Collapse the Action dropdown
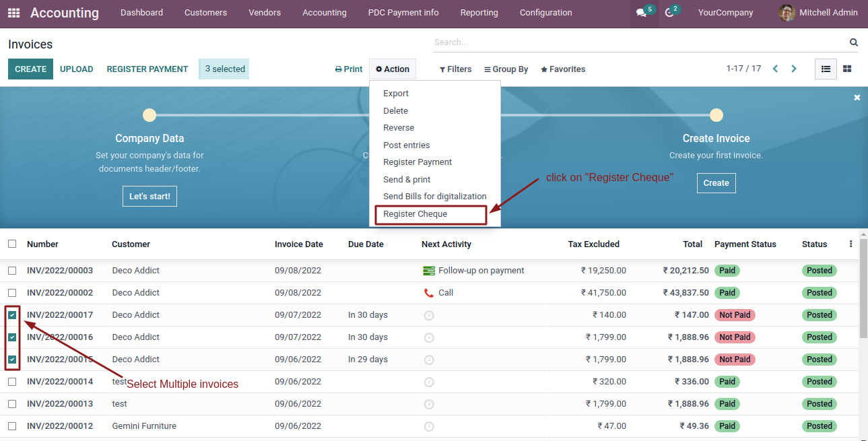The image size is (868, 441). click(393, 69)
